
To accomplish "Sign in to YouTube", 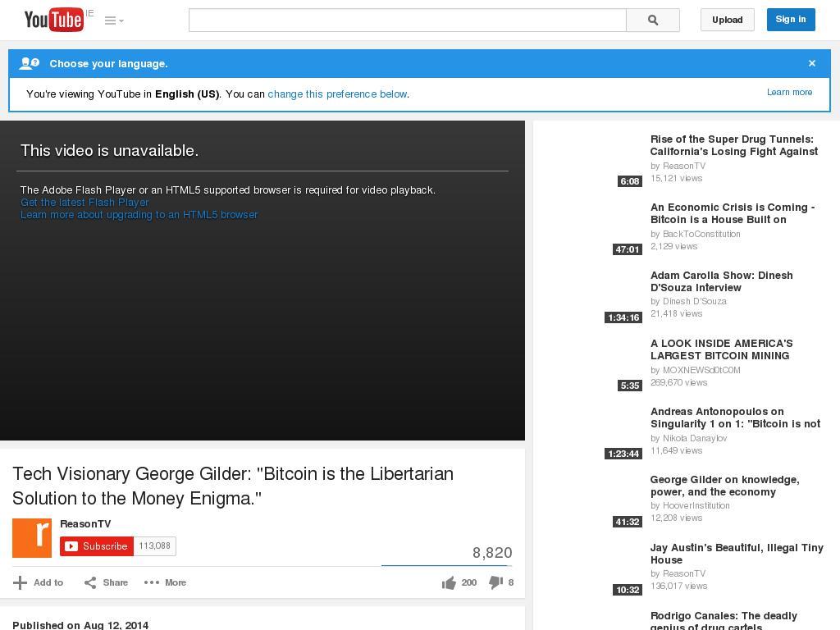I will (791, 20).
